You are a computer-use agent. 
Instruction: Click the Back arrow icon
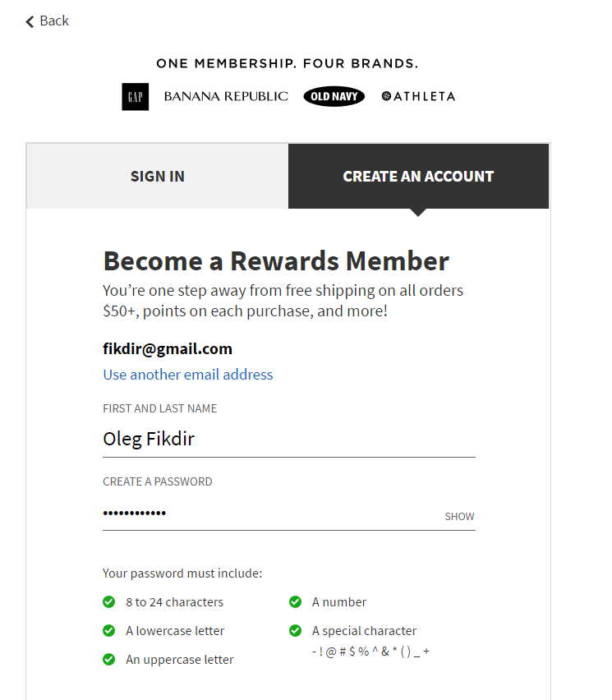(x=30, y=21)
